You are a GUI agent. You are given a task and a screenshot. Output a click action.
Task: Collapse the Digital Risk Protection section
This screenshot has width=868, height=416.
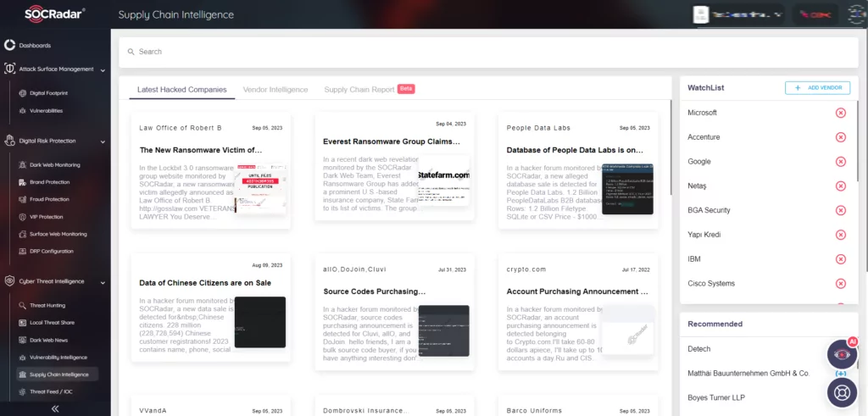(103, 141)
